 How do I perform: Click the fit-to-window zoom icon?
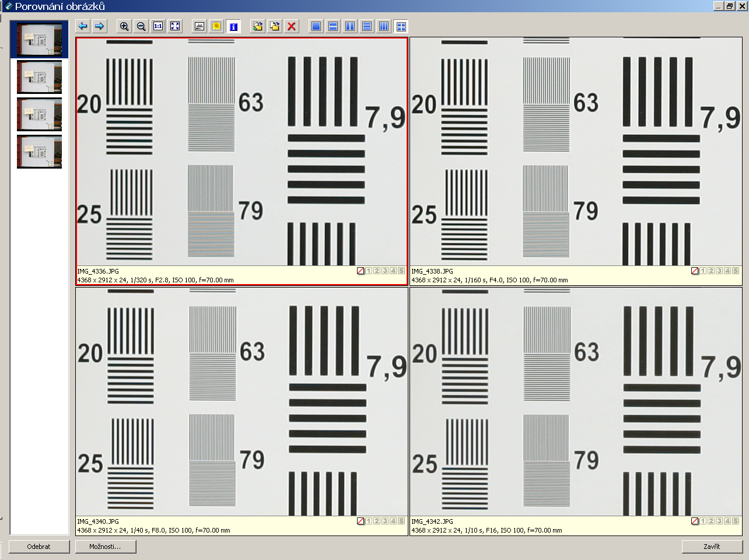175,26
